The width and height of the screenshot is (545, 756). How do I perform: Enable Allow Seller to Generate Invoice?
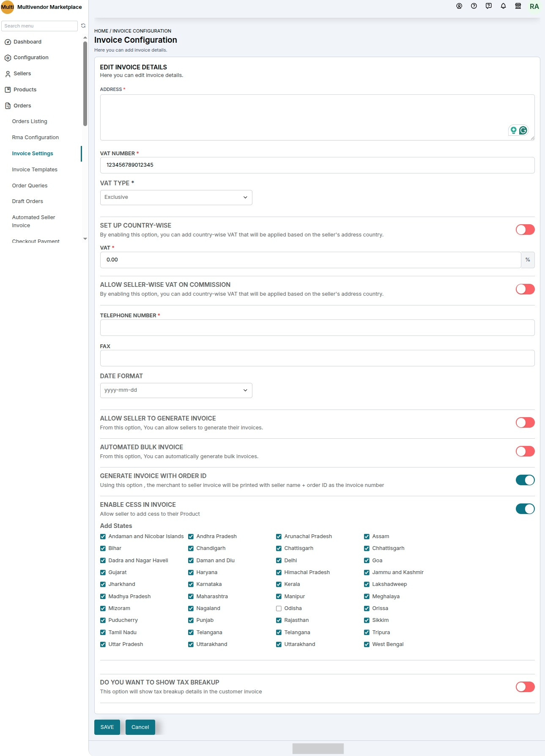click(525, 423)
